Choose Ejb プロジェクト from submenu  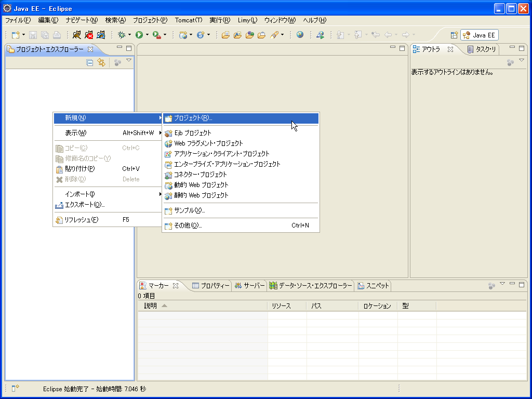click(x=241, y=133)
